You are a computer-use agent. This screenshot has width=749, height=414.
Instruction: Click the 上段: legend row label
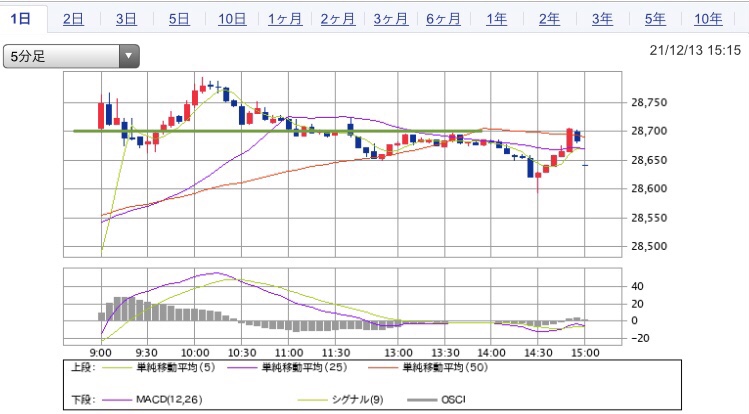click(x=83, y=367)
